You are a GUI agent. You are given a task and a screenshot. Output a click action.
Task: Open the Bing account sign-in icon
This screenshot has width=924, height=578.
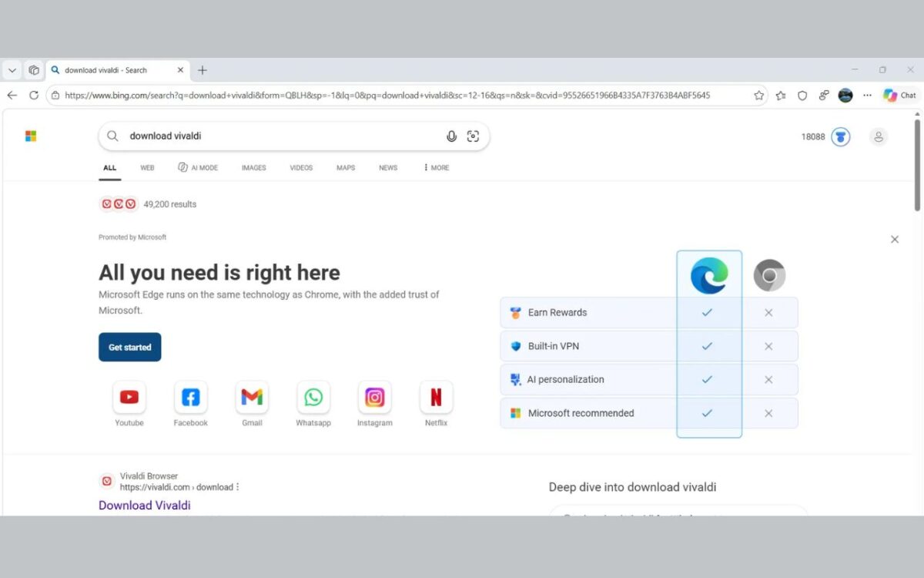[x=879, y=137]
